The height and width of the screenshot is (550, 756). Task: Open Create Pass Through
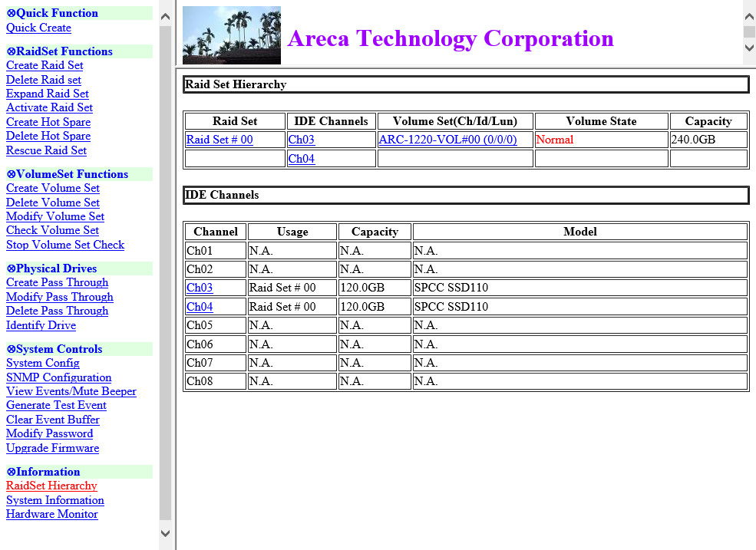coord(57,283)
